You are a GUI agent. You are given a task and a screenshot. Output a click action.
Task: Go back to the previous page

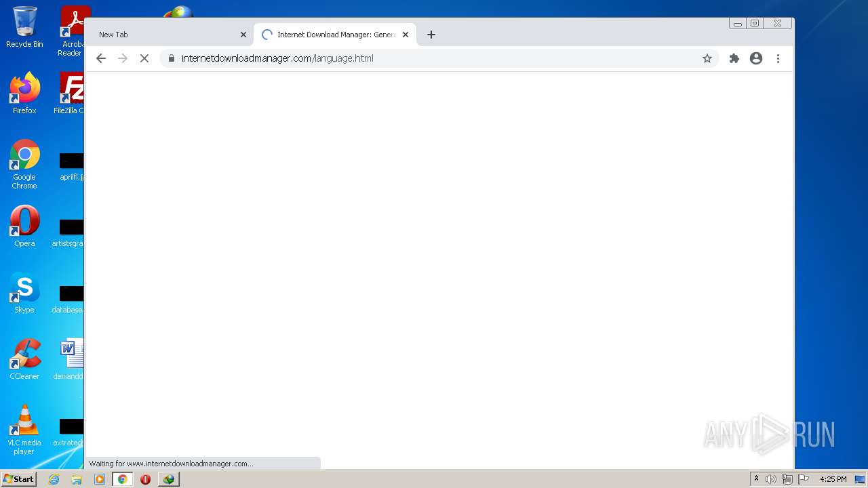point(101,58)
